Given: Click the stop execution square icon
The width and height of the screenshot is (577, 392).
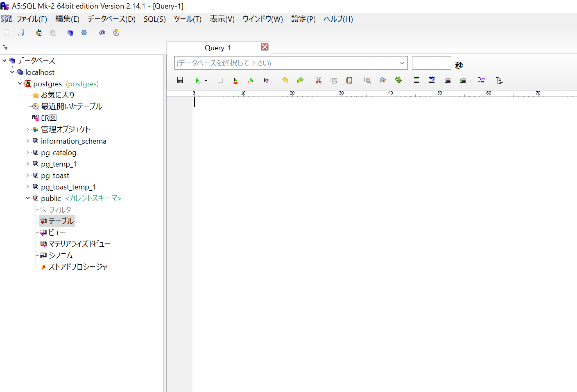Looking at the screenshot, I should tap(220, 80).
